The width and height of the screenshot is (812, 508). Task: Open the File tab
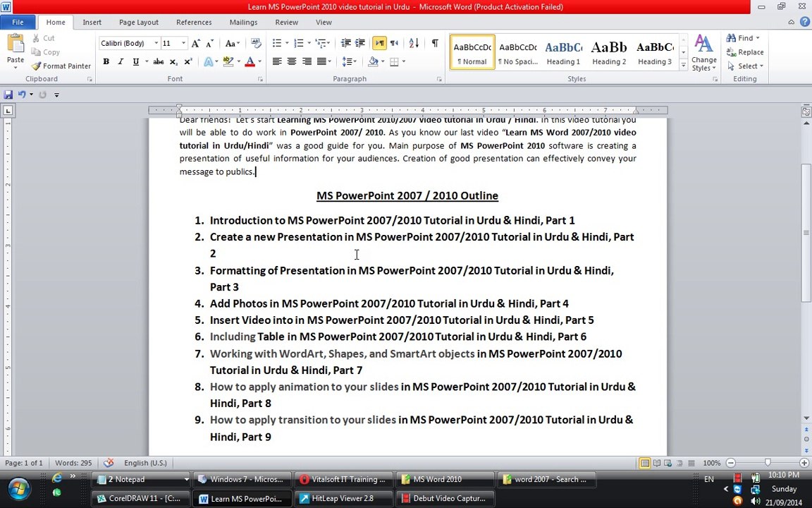click(x=18, y=23)
